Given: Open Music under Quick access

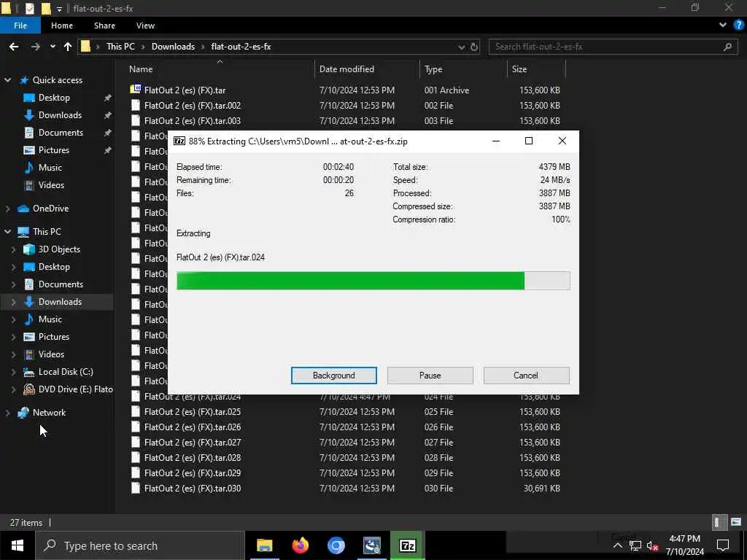Looking at the screenshot, I should point(50,168).
